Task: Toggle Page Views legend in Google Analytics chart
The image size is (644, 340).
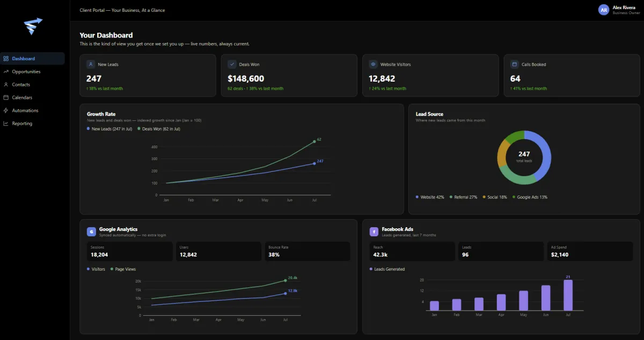Action: click(123, 269)
